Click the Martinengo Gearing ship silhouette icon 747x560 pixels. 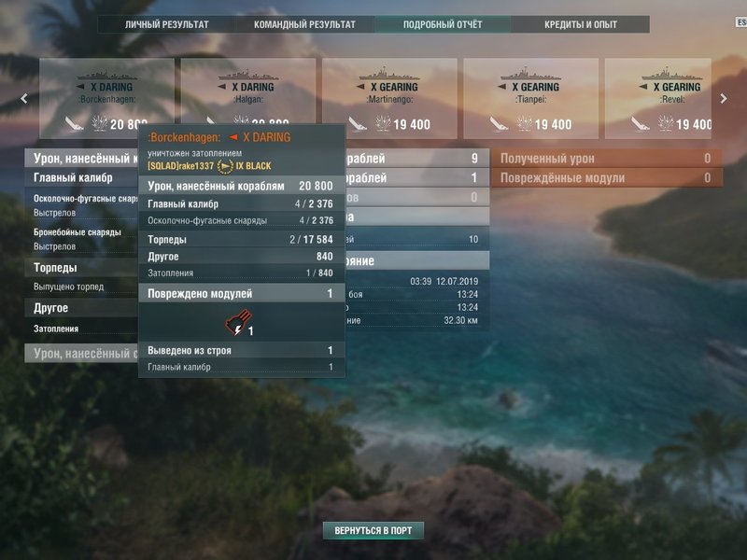tap(389, 75)
